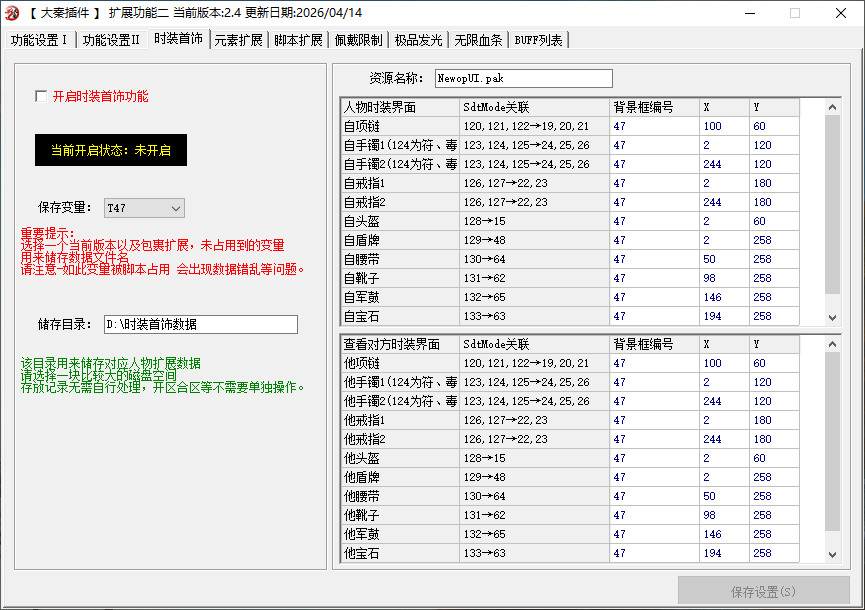Select the 他手镯2 row
Screen dimensions: 865x610
coord(570,402)
